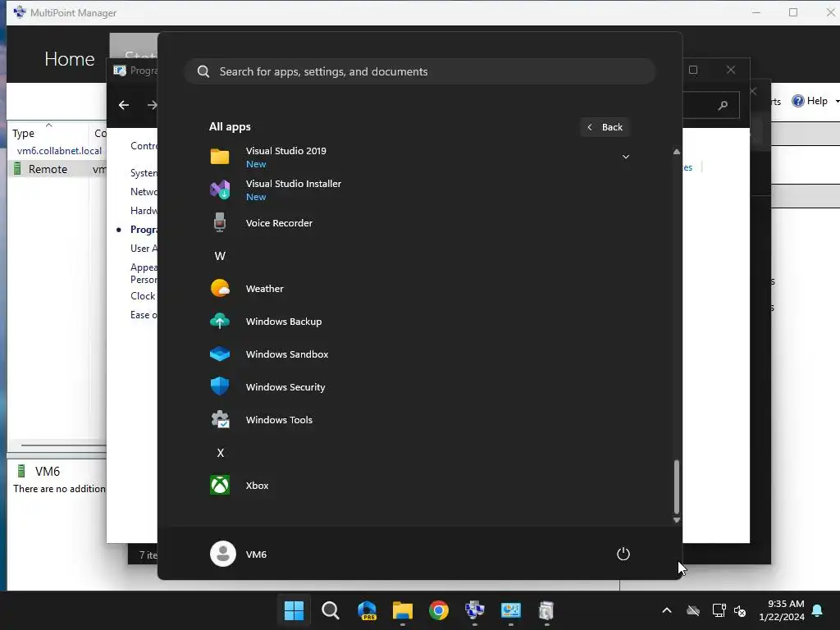Open notification bell in system tray
This screenshot has width=840, height=630.
(x=818, y=610)
